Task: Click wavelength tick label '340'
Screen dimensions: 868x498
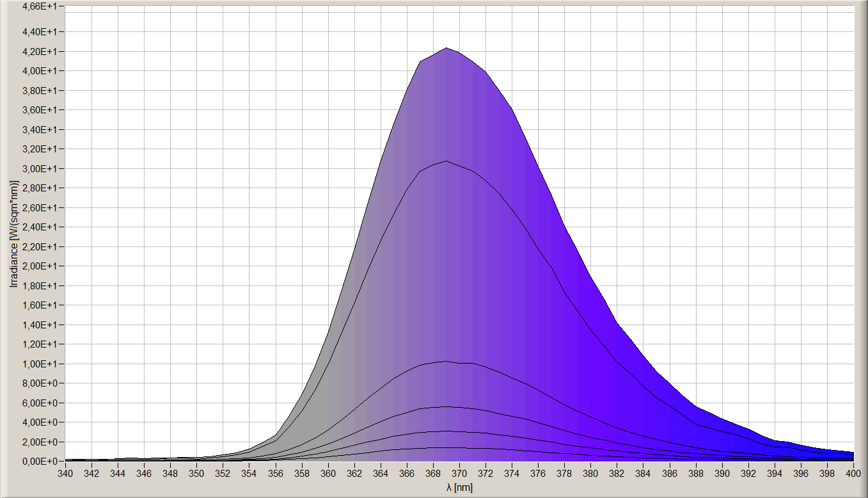Action: click(x=65, y=474)
